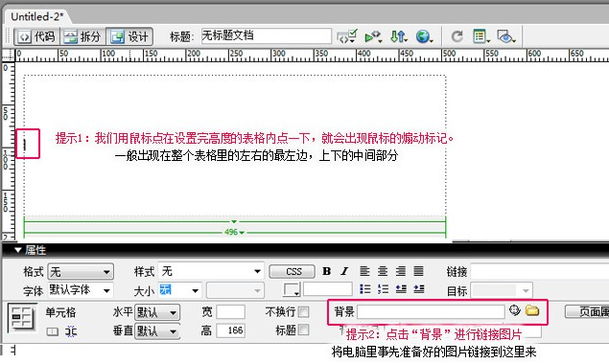Viewport: 609px width, 364px height.
Task: Click the merge cells icon
Action: tap(53, 331)
